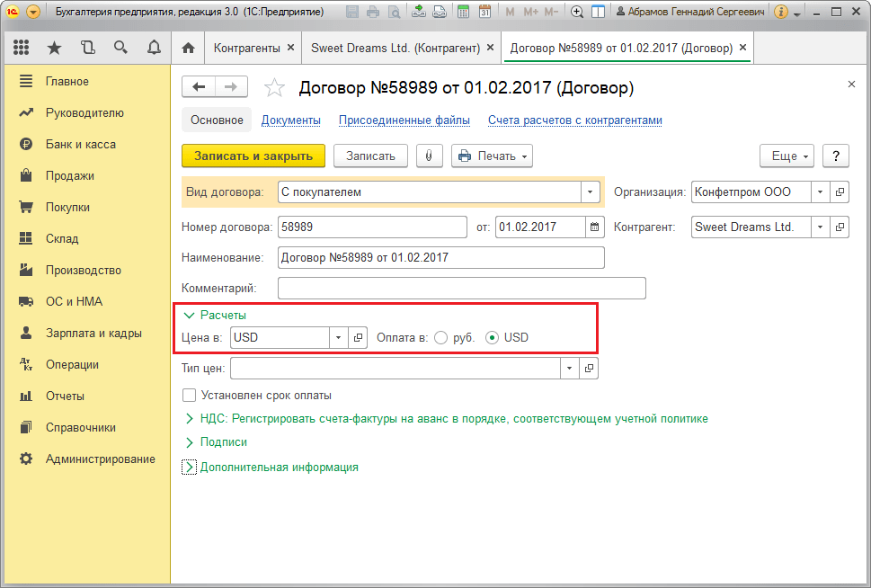
Task: Attach a file with the paperclip button
Action: pos(429,156)
